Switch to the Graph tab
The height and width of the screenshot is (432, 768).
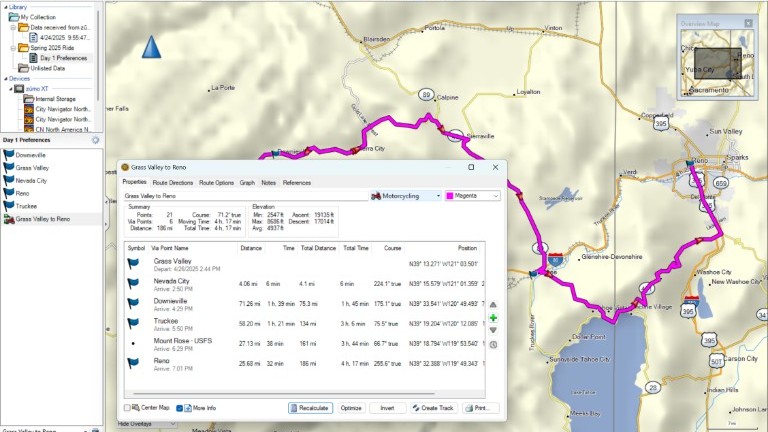(247, 183)
